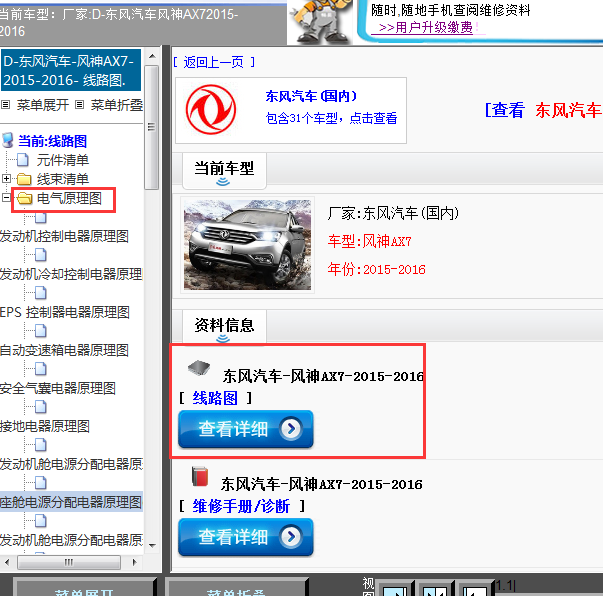603x596 pixels.
Task: Expand the 线束清单 folder node
Action: 6,178
